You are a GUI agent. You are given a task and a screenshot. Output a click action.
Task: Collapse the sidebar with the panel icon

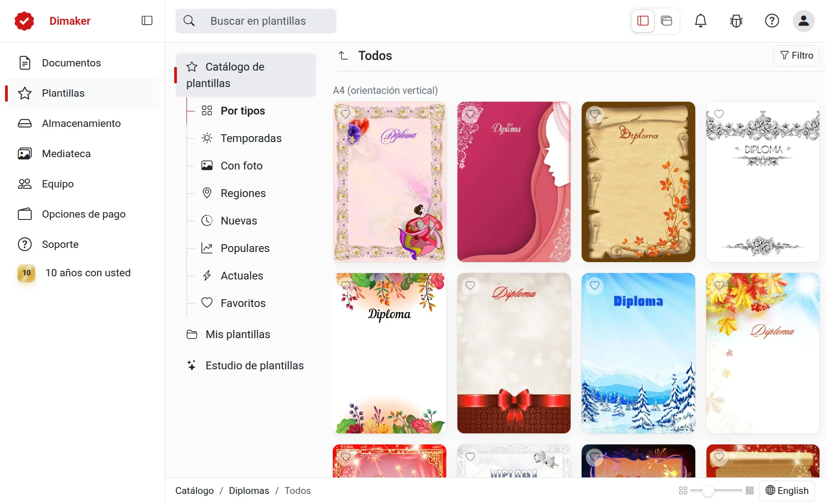tap(147, 21)
